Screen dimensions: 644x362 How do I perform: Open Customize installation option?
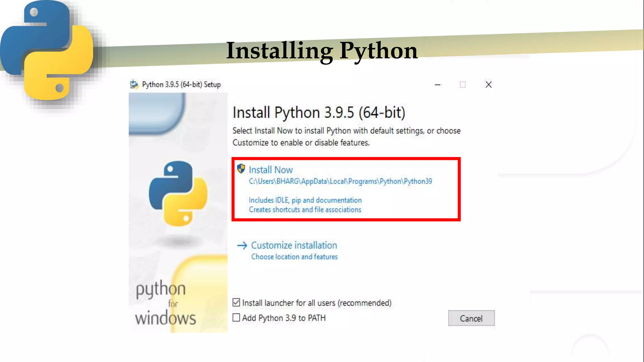(x=294, y=245)
